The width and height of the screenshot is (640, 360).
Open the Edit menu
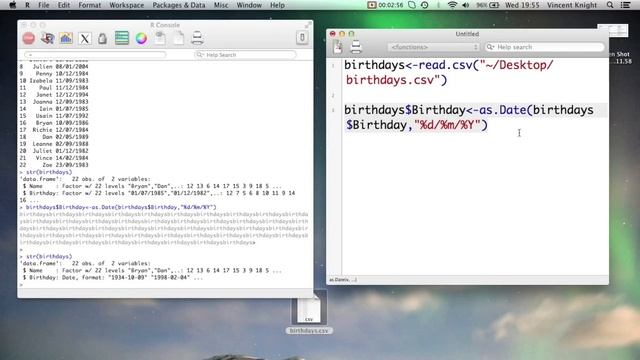pyautogui.click(x=64, y=5)
